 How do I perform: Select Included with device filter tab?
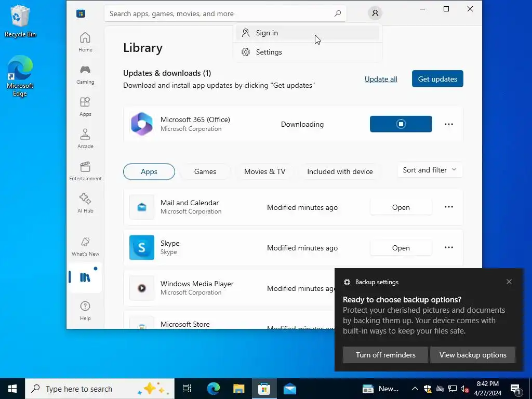tap(340, 171)
